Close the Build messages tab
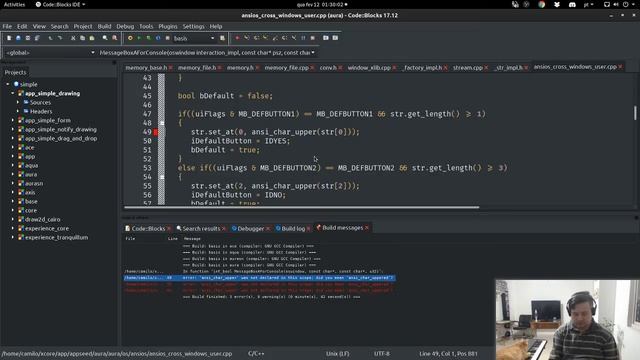The image size is (640, 360). click(x=367, y=228)
